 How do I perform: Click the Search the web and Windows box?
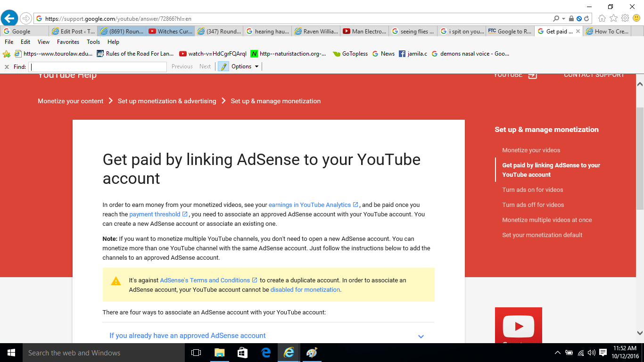[103, 353]
